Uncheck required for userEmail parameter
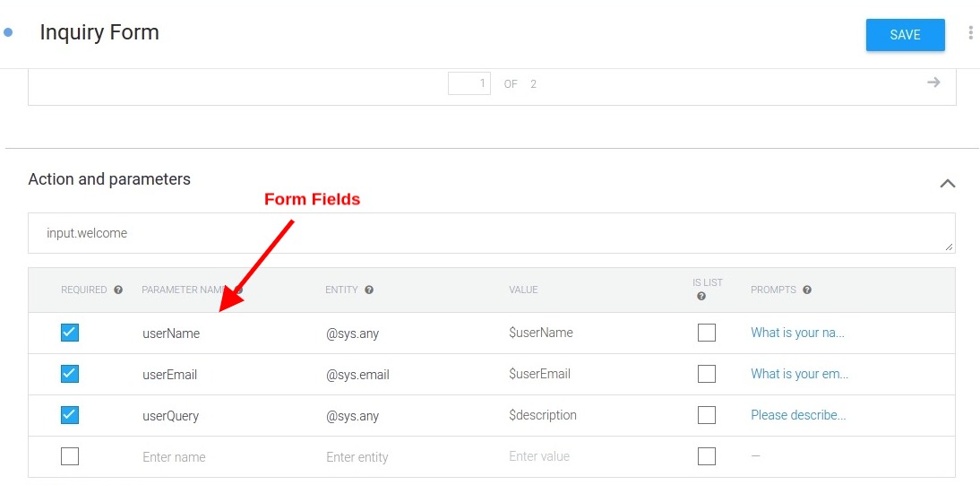Viewport: 980px width, 485px height. click(70, 374)
